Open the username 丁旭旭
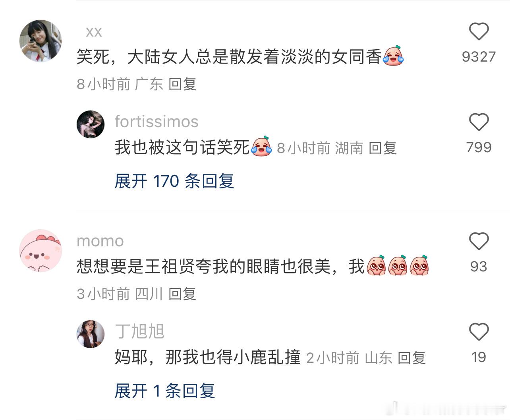This screenshot has width=510, height=420. 140,331
